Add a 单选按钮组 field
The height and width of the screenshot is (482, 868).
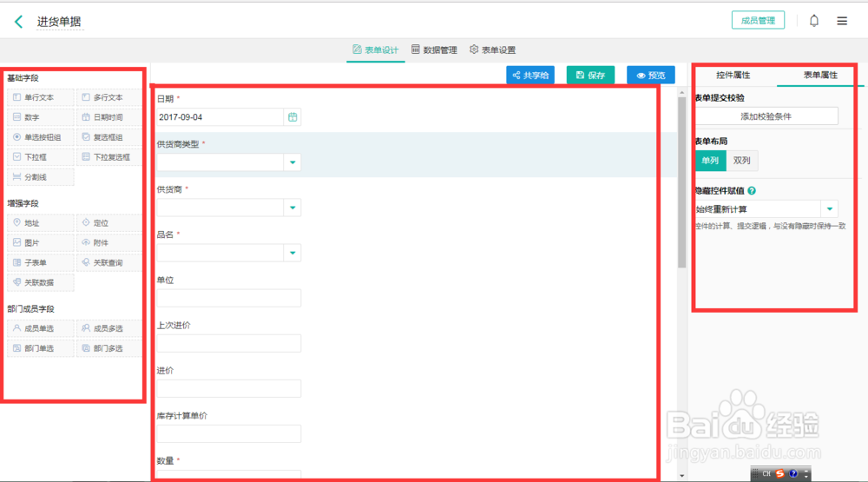pyautogui.click(x=41, y=137)
